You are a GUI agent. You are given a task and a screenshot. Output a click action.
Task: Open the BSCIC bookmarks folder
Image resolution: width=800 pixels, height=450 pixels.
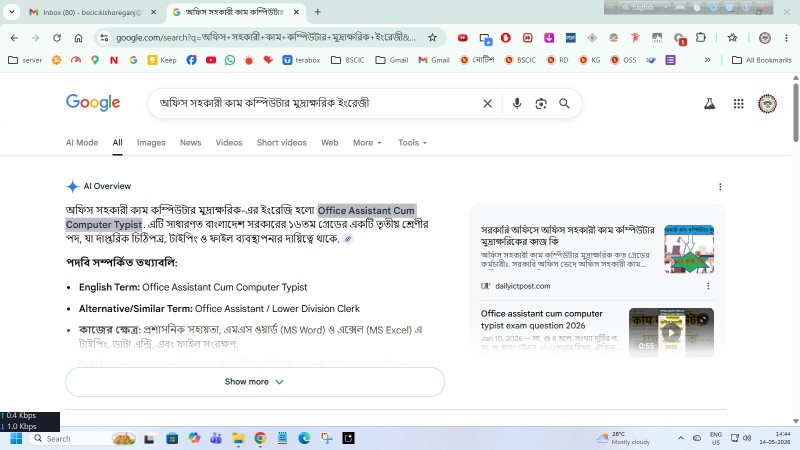(x=347, y=60)
